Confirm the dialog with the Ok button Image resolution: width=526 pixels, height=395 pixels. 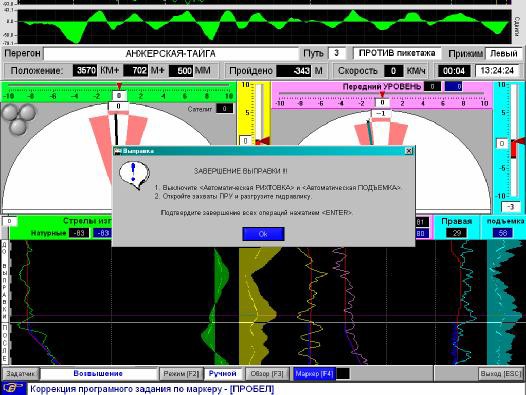tap(263, 234)
